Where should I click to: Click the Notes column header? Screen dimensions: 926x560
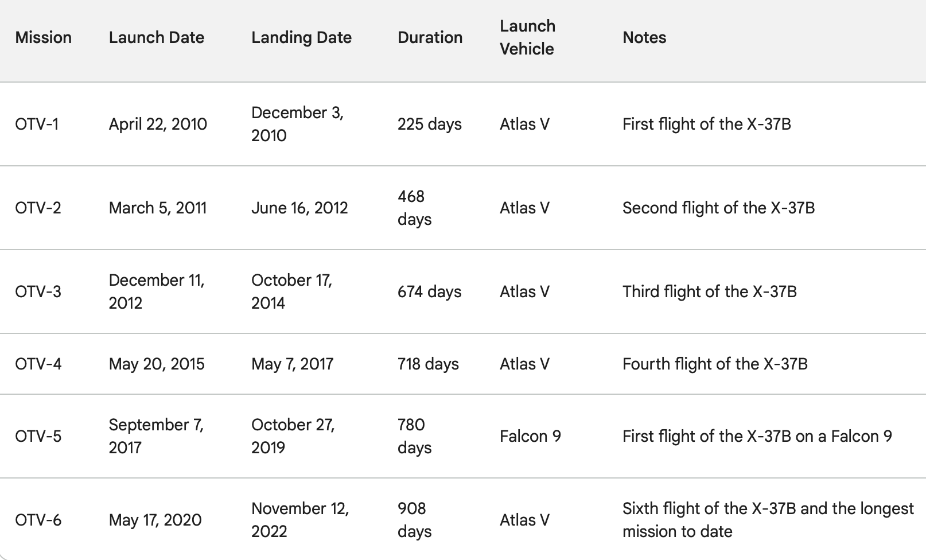point(644,38)
